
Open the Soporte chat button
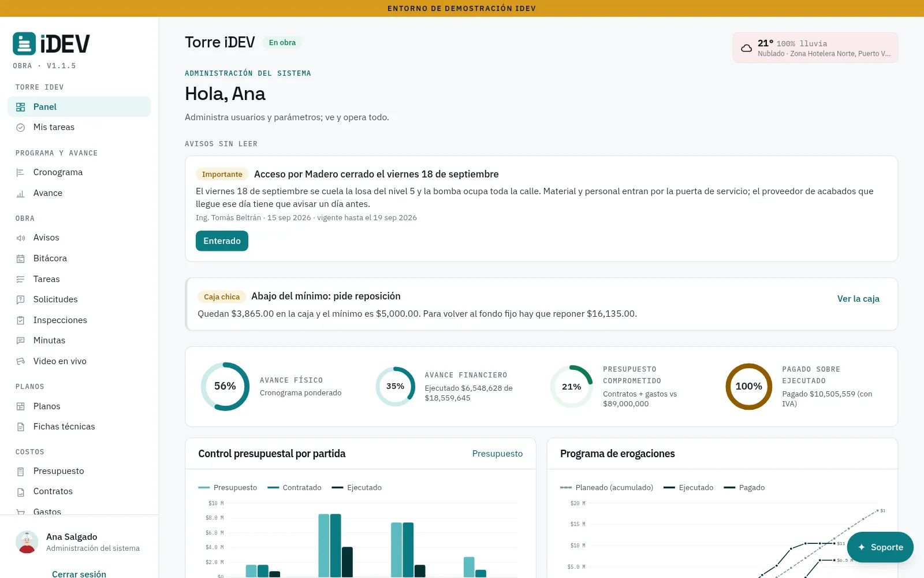click(x=880, y=547)
